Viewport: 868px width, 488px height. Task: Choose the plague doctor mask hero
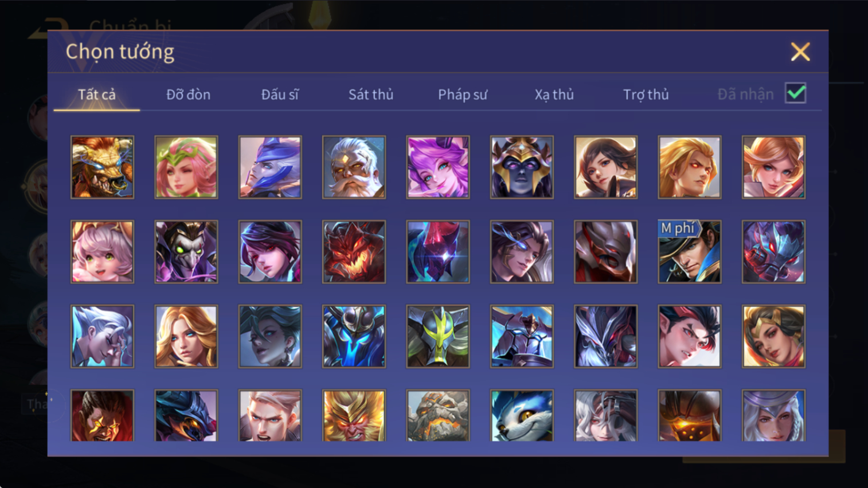click(186, 252)
